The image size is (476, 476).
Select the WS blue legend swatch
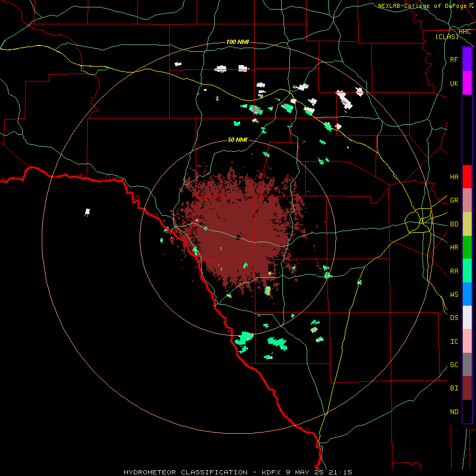(467, 294)
